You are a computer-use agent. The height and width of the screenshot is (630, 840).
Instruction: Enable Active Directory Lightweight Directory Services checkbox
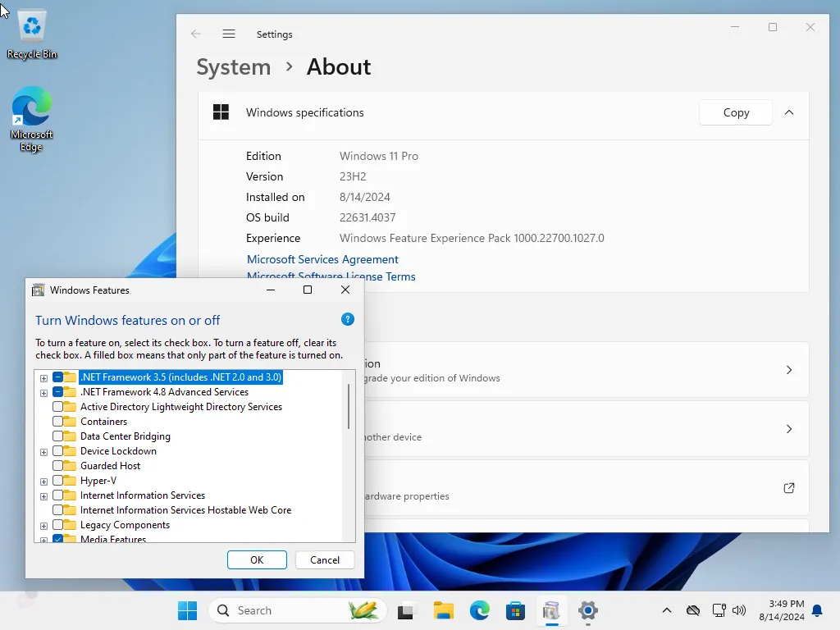click(58, 407)
